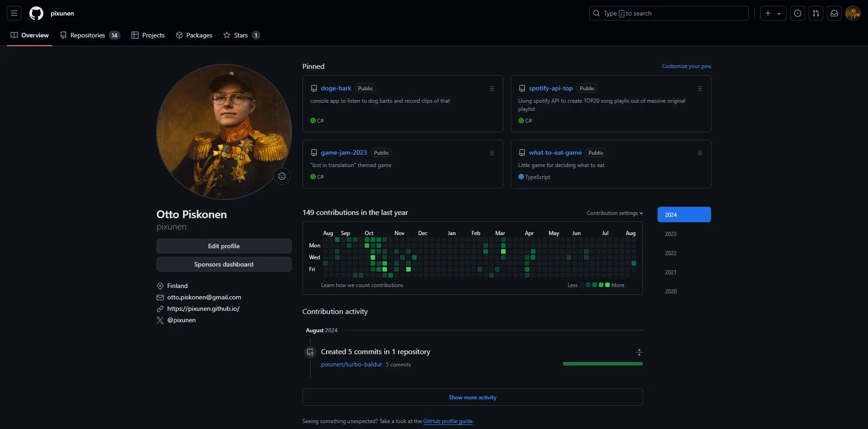Select the 2022 contribution year
The height and width of the screenshot is (429, 868).
(x=684, y=253)
